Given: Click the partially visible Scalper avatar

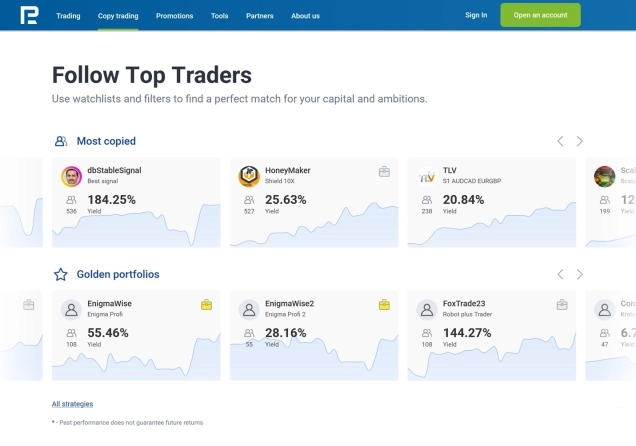Looking at the screenshot, I should click(x=604, y=176).
